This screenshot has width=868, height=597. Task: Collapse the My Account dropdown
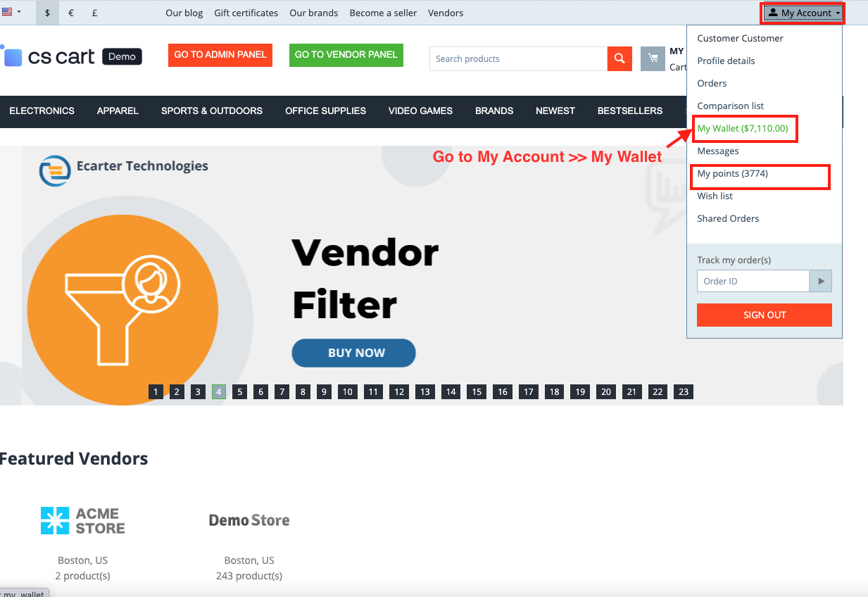point(803,13)
